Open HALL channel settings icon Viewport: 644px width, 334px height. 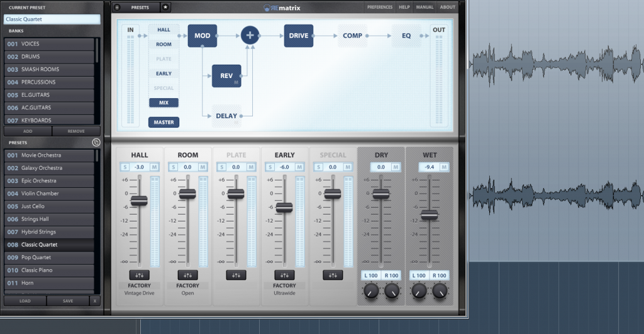pyautogui.click(x=139, y=276)
